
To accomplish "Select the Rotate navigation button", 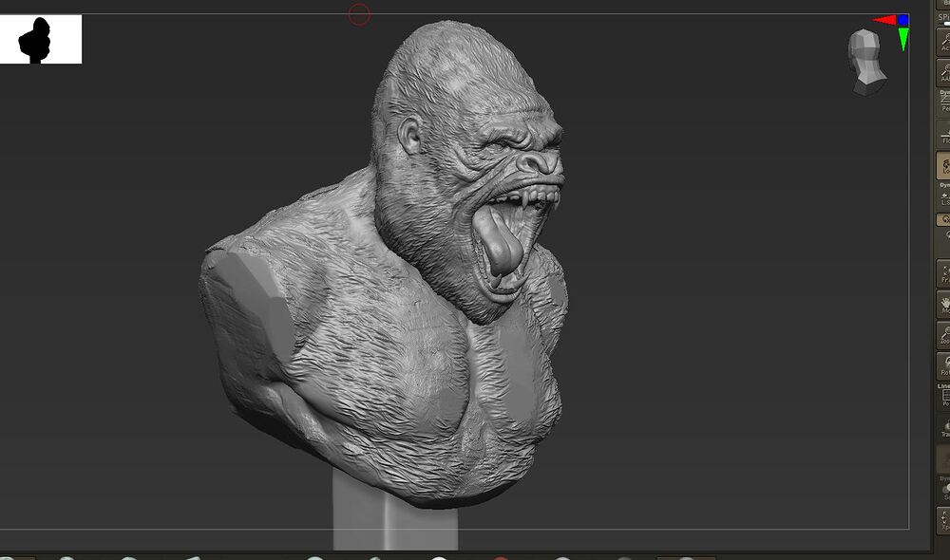I will coord(944,365).
